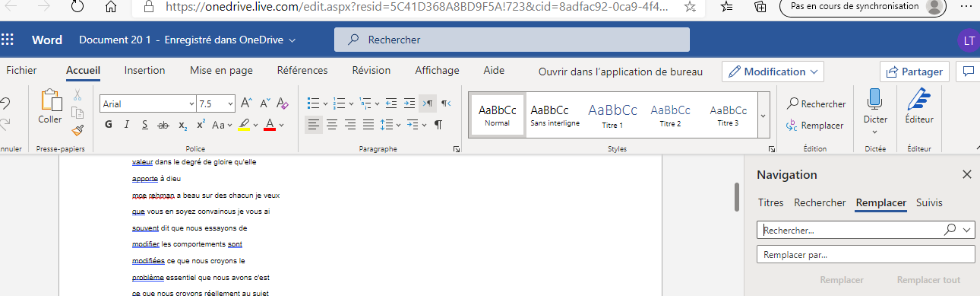Screen dimensions: 980x296
Task: Set right-to-left text direction
Action: (446, 103)
